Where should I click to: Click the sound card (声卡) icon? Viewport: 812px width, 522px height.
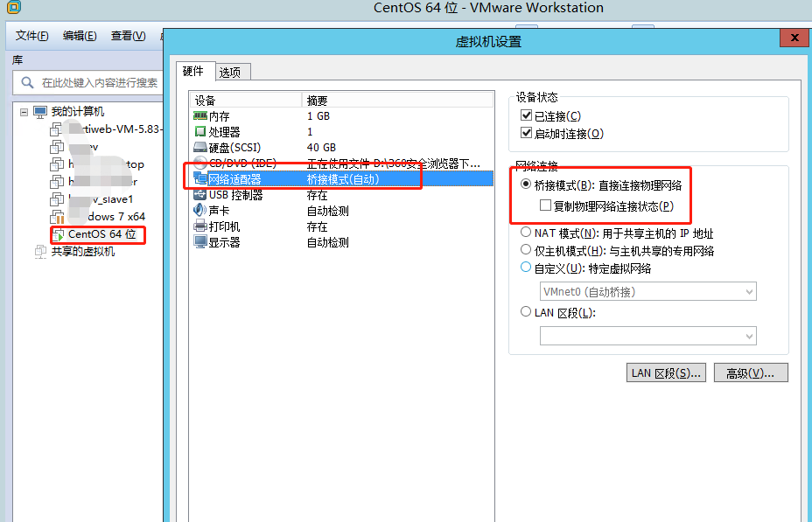[199, 210]
